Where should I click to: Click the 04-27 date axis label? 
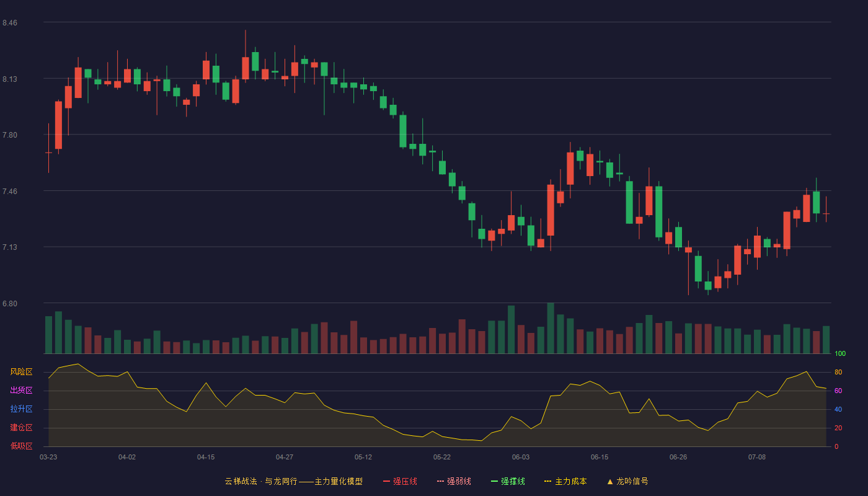(285, 457)
